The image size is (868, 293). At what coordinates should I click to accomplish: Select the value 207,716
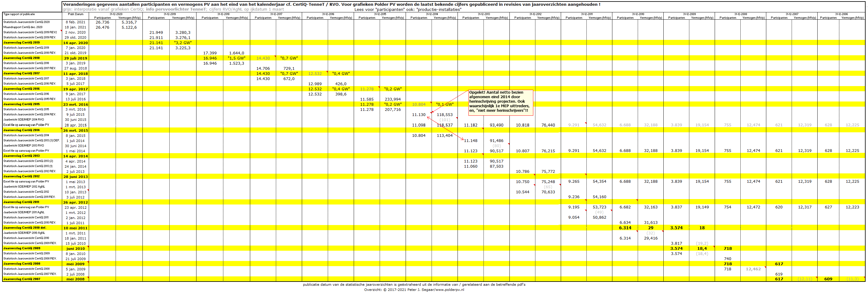click(x=393, y=110)
